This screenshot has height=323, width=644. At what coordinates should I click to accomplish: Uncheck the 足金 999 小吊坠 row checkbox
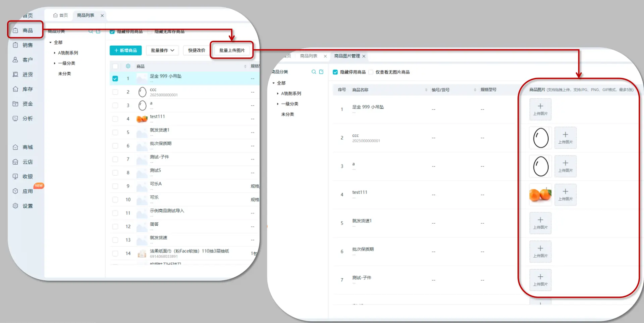click(115, 79)
